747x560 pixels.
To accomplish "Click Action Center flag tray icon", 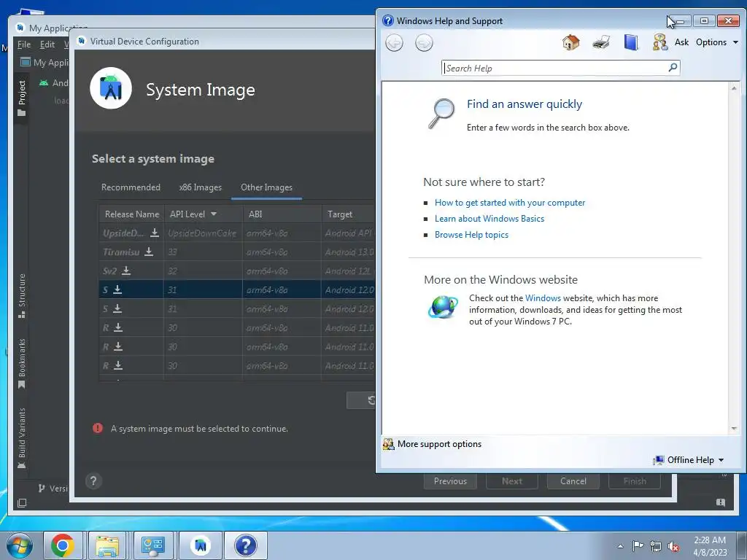I will [638, 546].
